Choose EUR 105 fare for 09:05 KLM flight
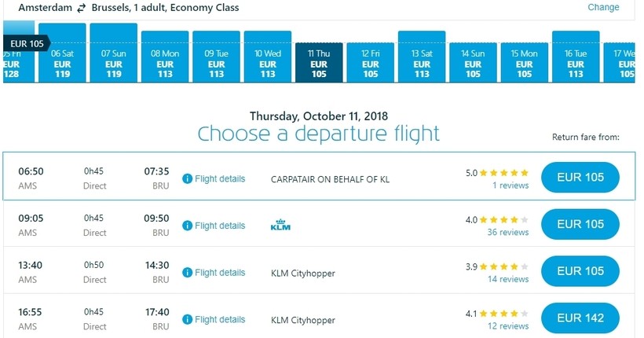 pos(580,224)
